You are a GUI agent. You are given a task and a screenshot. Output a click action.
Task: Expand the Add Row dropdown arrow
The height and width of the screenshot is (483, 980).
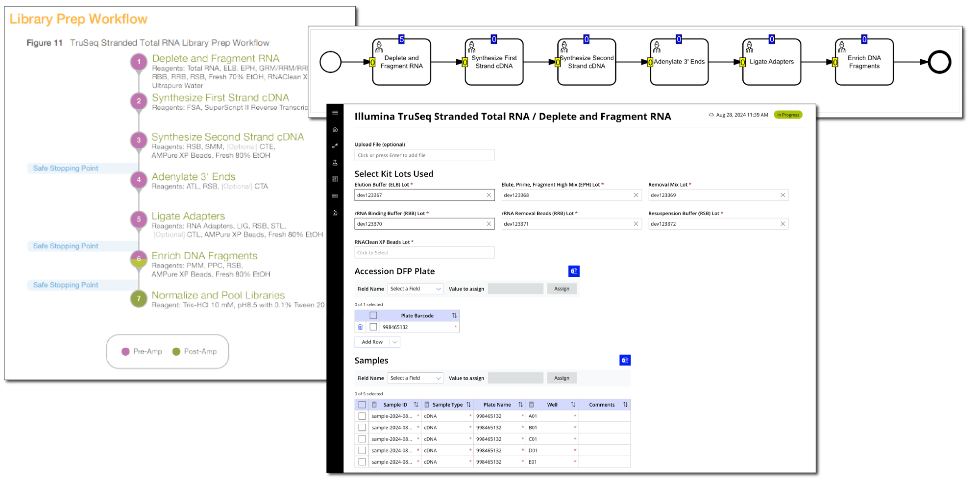click(x=394, y=342)
